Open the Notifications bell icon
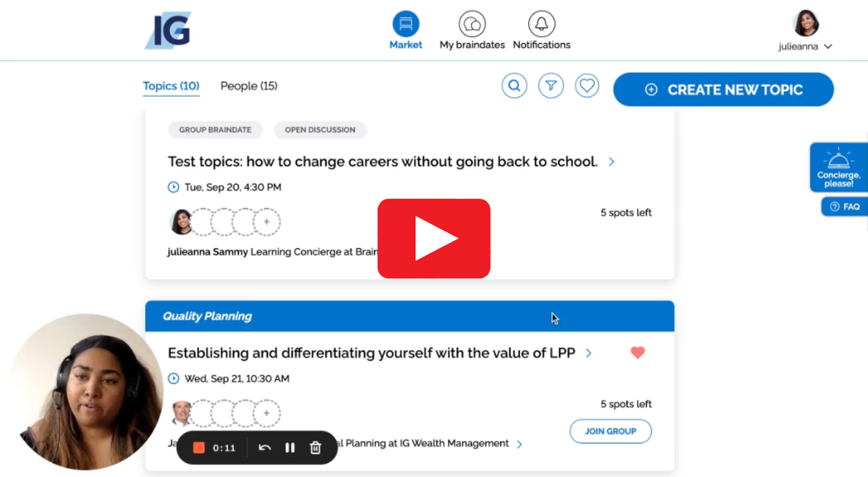The width and height of the screenshot is (868, 477). (541, 24)
